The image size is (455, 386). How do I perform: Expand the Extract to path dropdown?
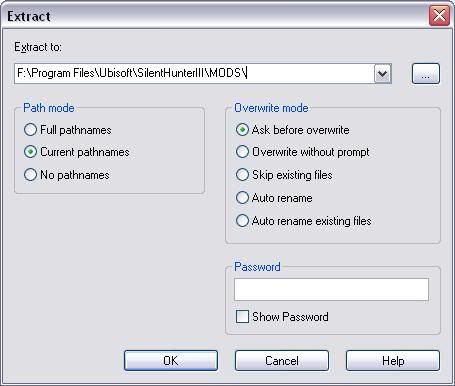(x=382, y=73)
